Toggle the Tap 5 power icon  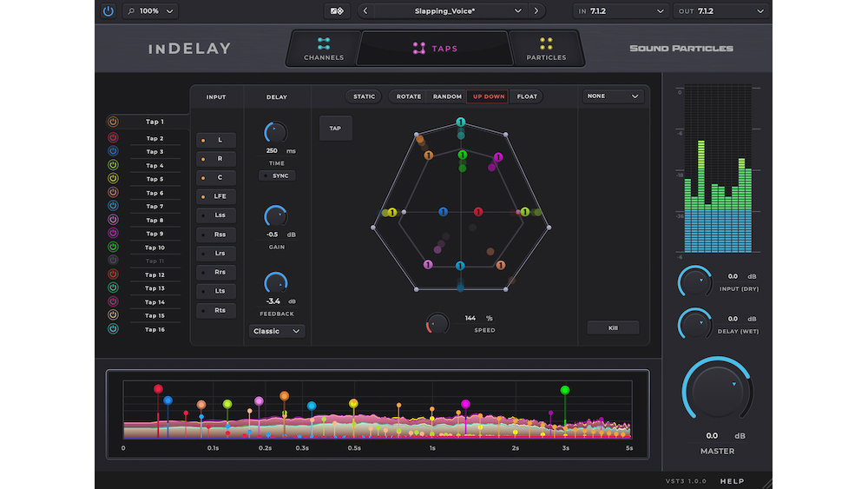point(113,179)
